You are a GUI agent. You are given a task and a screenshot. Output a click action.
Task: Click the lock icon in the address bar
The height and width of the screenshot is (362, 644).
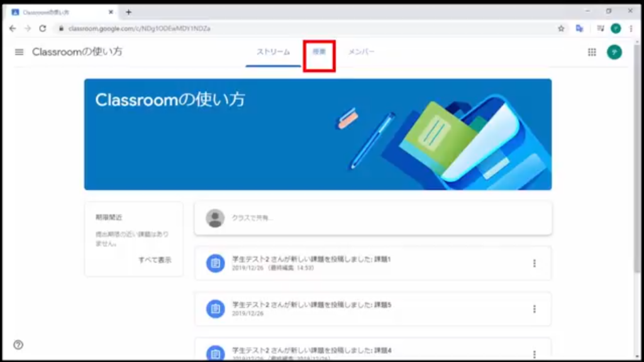pos(61,28)
